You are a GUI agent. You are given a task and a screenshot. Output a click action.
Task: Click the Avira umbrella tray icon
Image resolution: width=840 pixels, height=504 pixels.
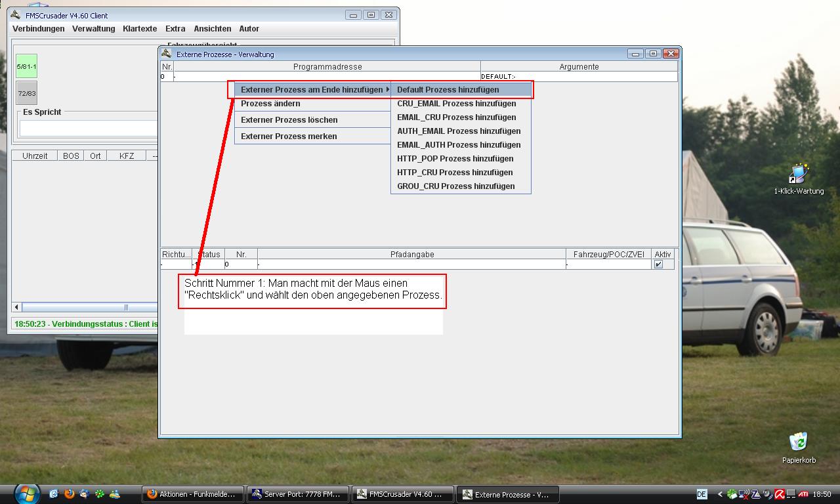(779, 494)
